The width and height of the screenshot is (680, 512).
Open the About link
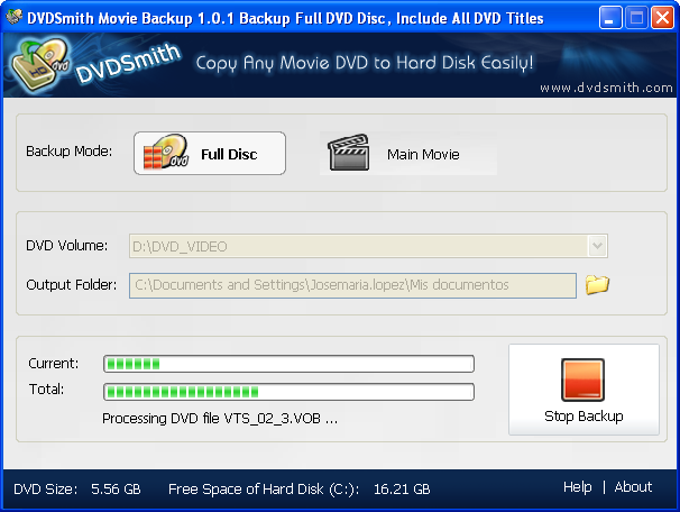[x=633, y=487]
